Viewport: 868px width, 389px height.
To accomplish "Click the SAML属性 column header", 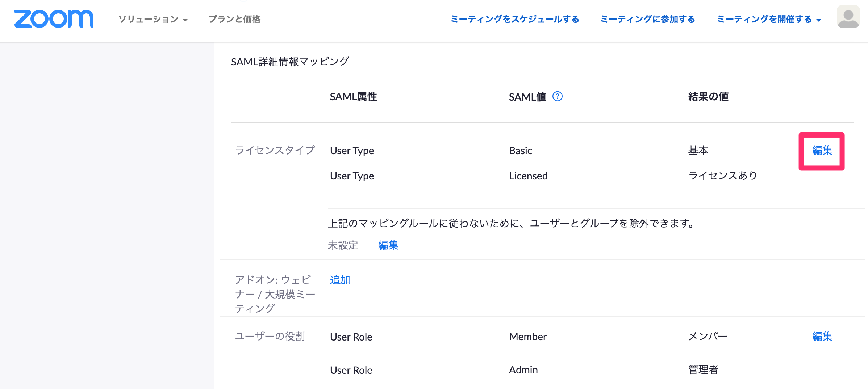I will 353,97.
